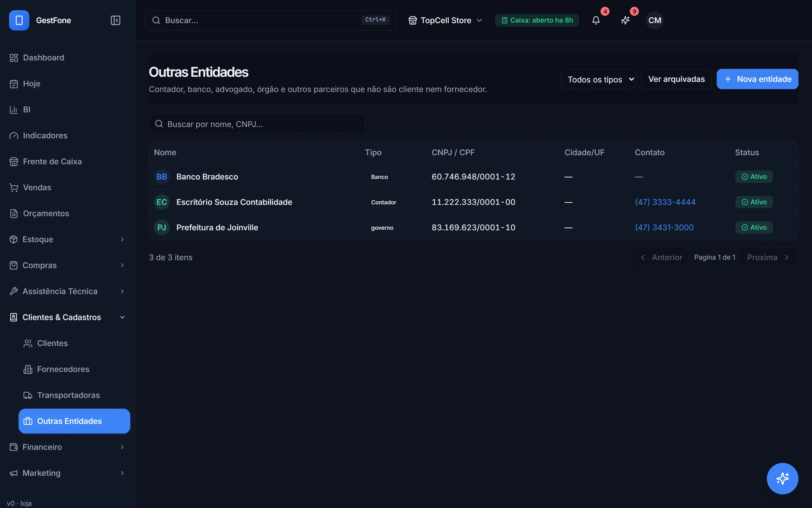Select the Outras Entidades menu item
Screen dimensions: 812x508
[x=74, y=421]
